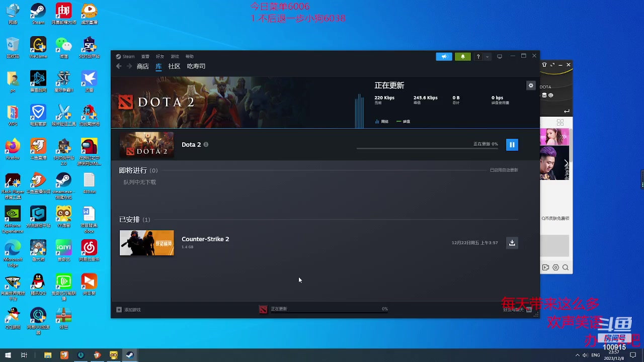Open the Steam menu
Image resolution: width=644 pixels, height=362 pixels.
click(x=126, y=56)
